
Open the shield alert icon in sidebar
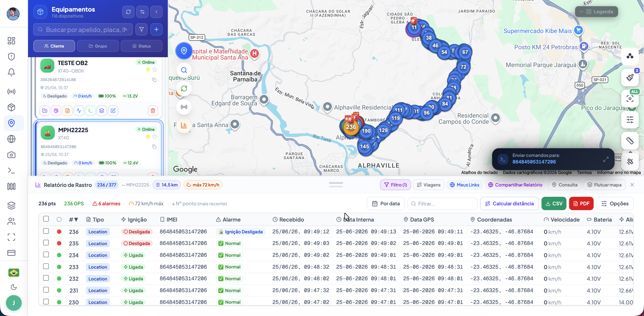11,57
